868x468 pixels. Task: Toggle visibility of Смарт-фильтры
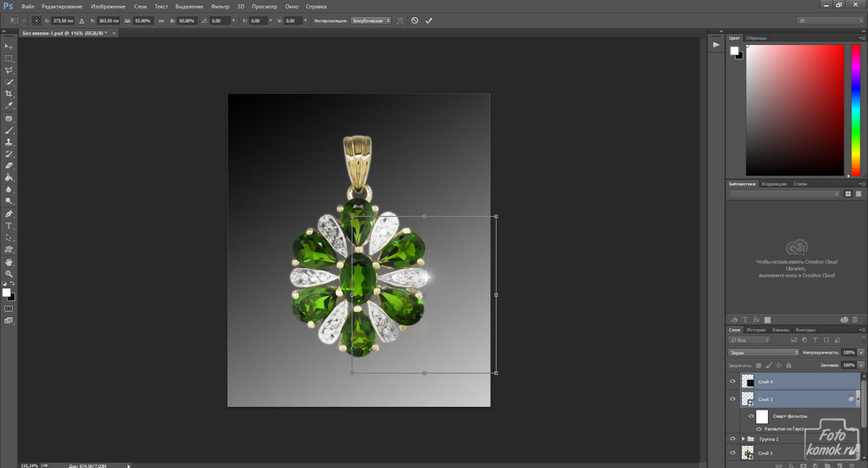click(x=750, y=416)
